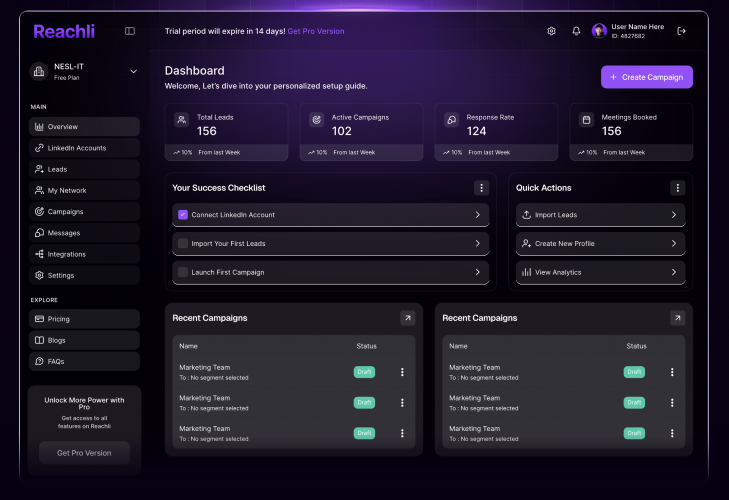Open Import Leads quick action chevron
This screenshot has width=729, height=500.
point(674,215)
